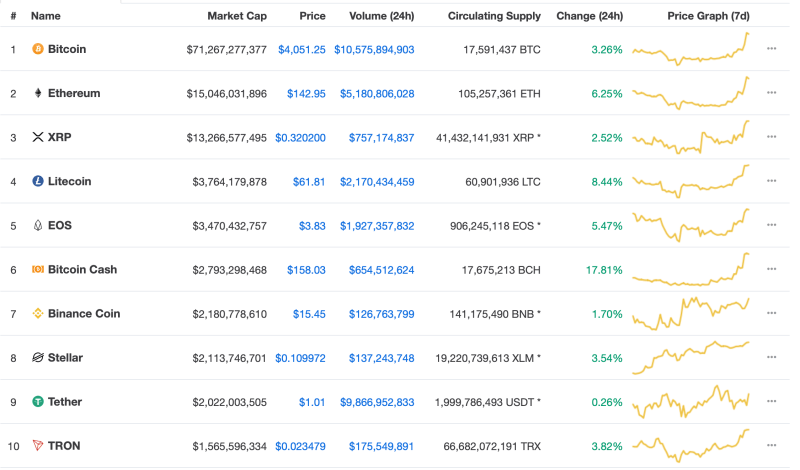The width and height of the screenshot is (800, 470).
Task: Sort table by Circulating Supply header
Action: pyautogui.click(x=494, y=16)
